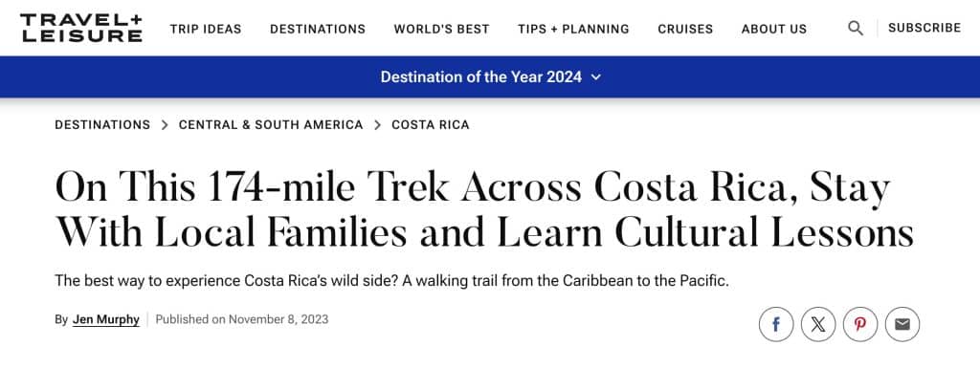This screenshot has height=368, width=980.
Task: Open the About Us menu
Action: pyautogui.click(x=773, y=29)
